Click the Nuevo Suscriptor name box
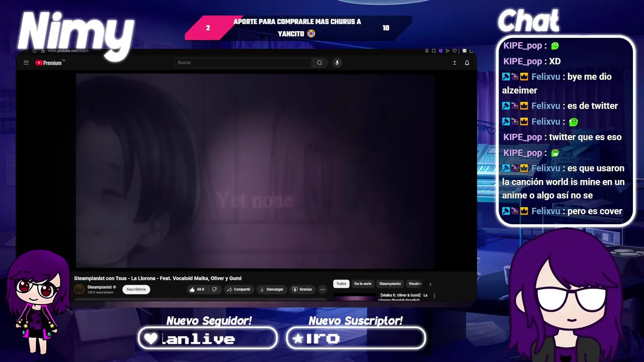 point(356,338)
